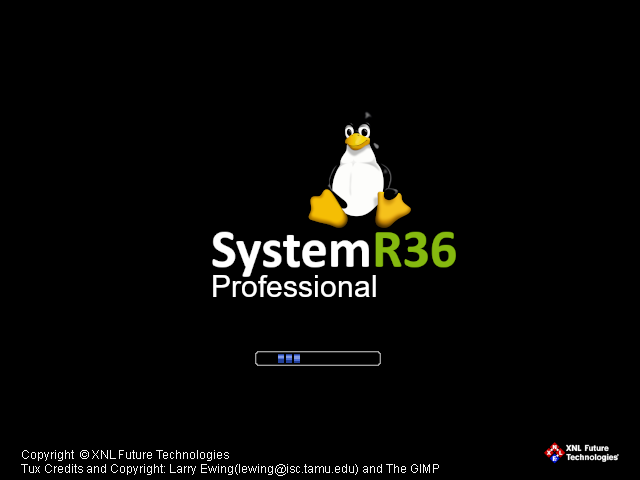Click Tux's eyes
640x480 pixels.
point(355,130)
